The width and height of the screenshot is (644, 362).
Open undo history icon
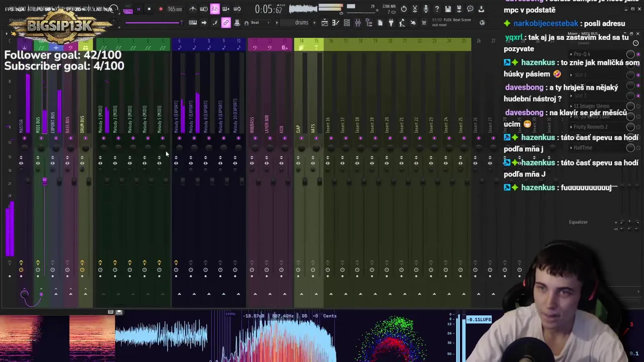point(404,9)
